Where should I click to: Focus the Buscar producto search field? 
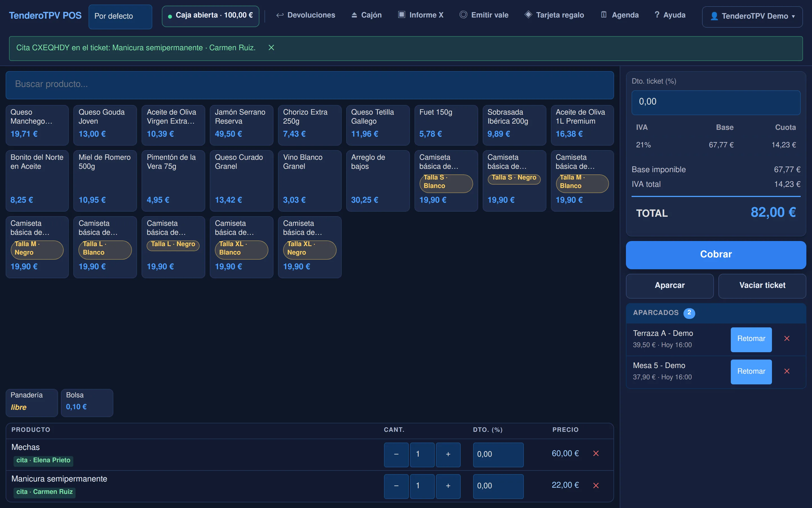point(309,85)
